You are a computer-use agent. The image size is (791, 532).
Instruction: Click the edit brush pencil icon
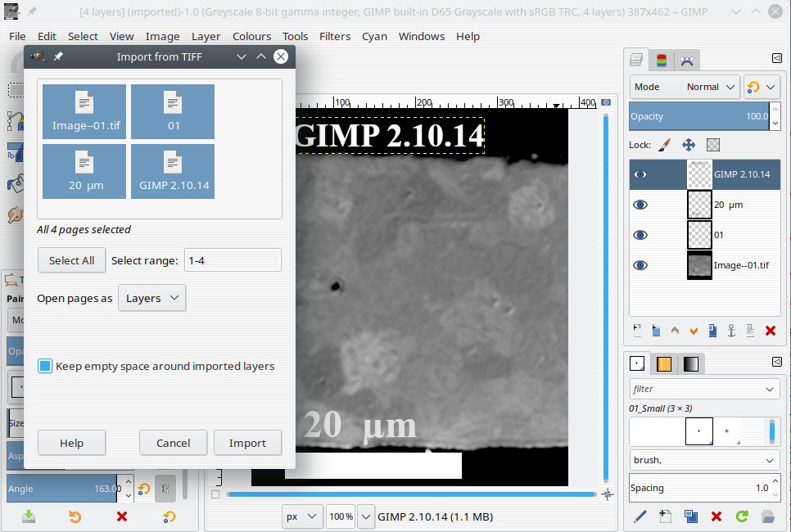point(640,516)
